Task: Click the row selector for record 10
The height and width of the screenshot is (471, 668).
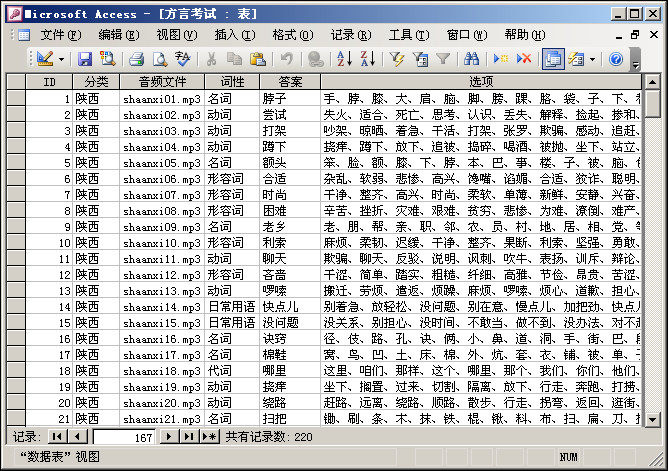Action: click(x=16, y=243)
